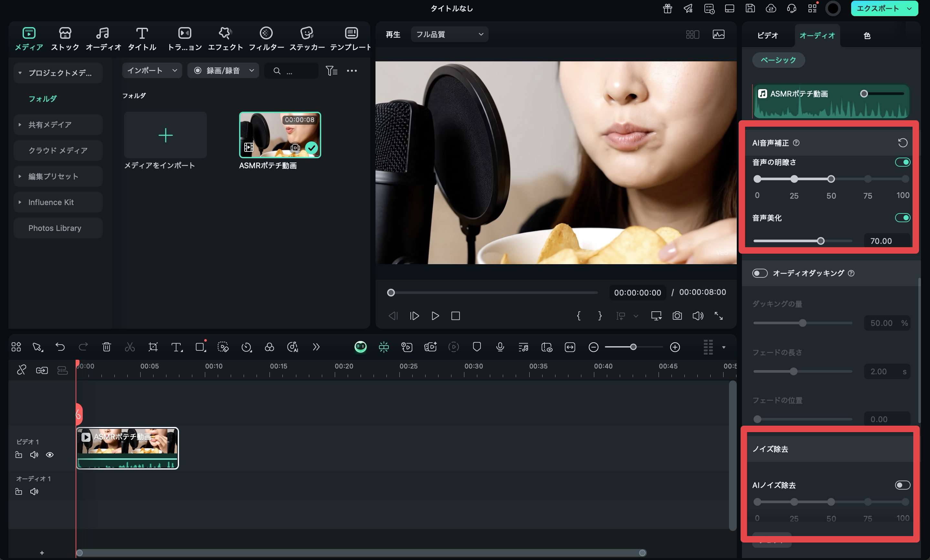Enable the AI Noise Removal (AIノイズ除去) switch
Viewport: 930px width, 560px height.
(903, 485)
